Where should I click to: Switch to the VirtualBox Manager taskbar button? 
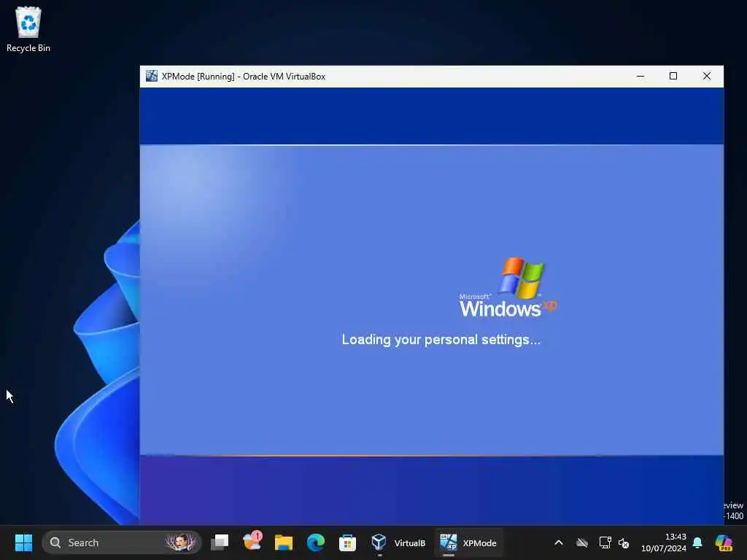(x=398, y=542)
